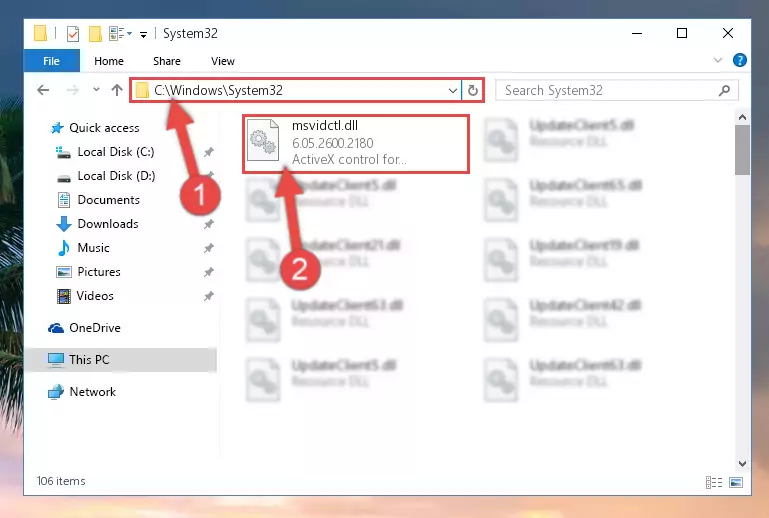Click the scroll up arrow
Viewport: 769px width, 518px height.
click(x=742, y=118)
